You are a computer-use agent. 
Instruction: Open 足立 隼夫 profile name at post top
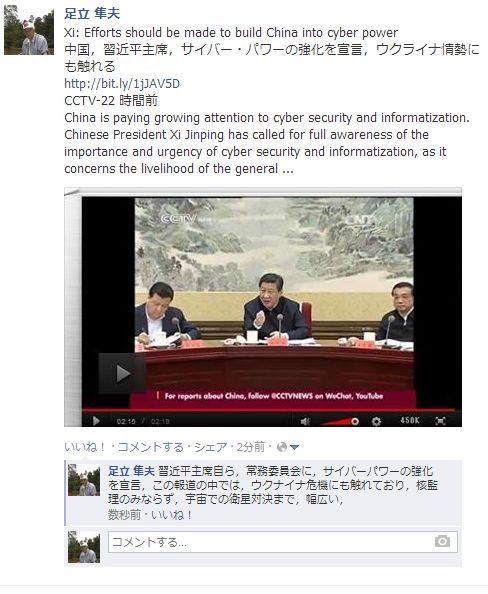(x=92, y=14)
